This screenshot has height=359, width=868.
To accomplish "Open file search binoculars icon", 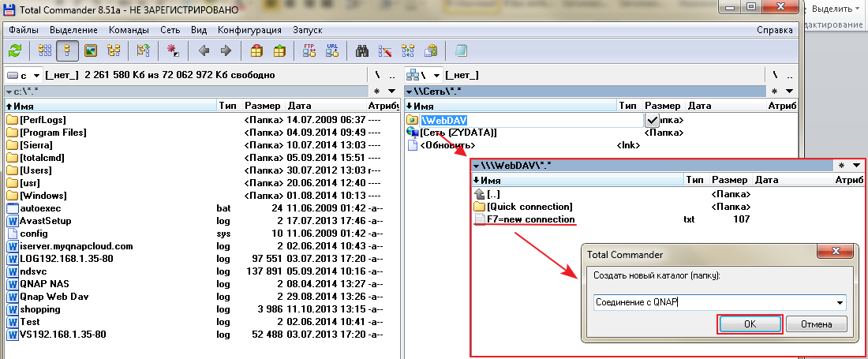I will (363, 50).
